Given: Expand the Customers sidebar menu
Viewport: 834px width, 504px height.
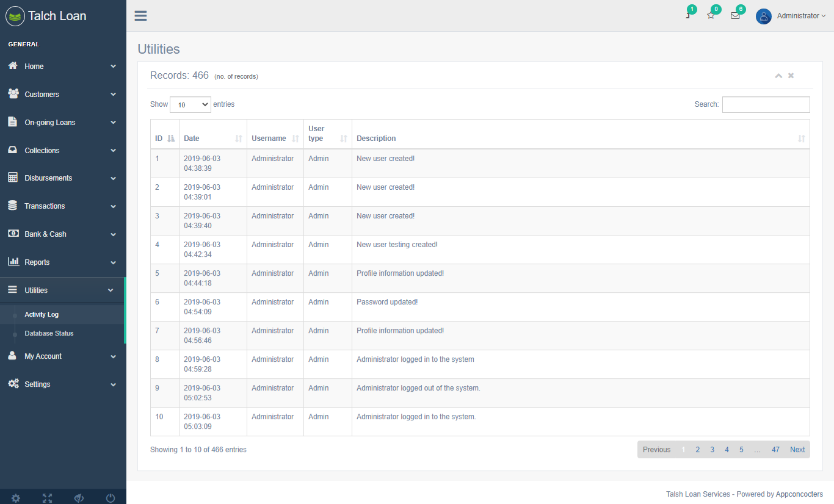Looking at the screenshot, I should 63,95.
